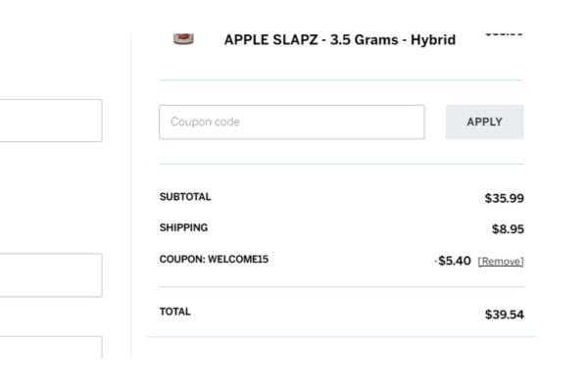The height and width of the screenshot is (392, 588).
Task: Focus the lowest partially visible left form field
Action: click(x=51, y=347)
